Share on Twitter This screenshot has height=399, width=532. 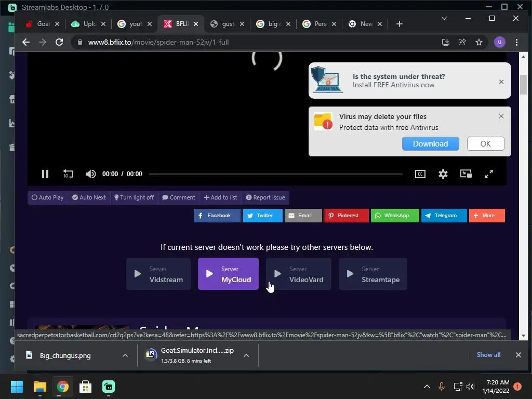coord(262,216)
